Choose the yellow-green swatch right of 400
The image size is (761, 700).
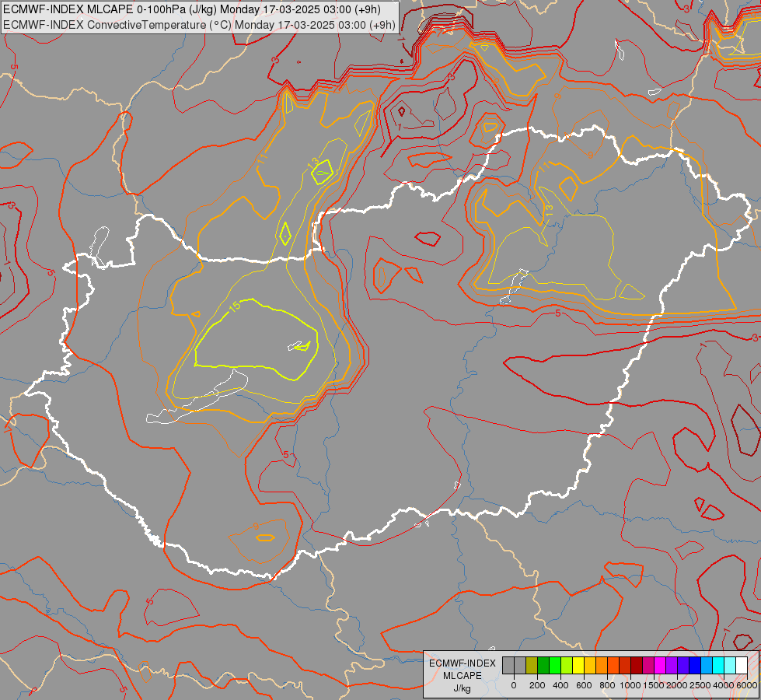coord(567,666)
